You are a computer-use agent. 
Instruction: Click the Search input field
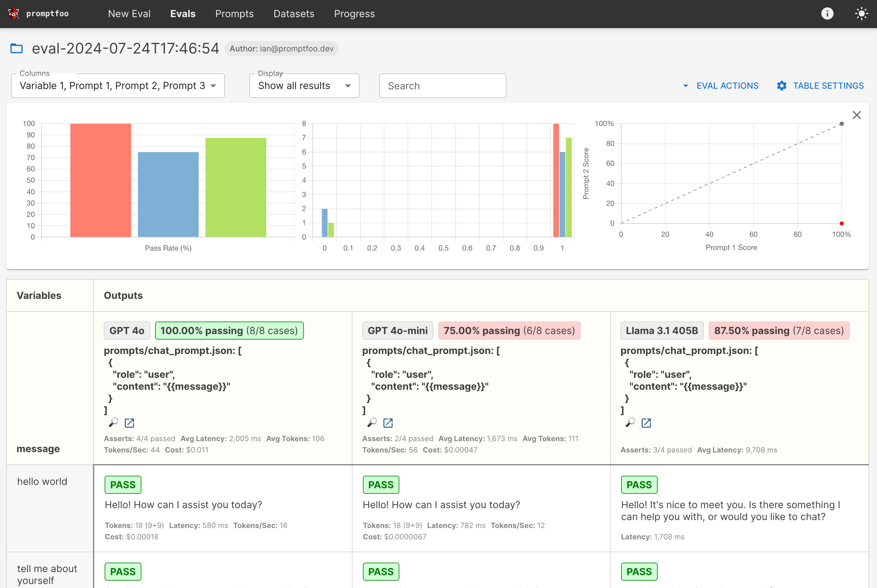pyautogui.click(x=443, y=86)
